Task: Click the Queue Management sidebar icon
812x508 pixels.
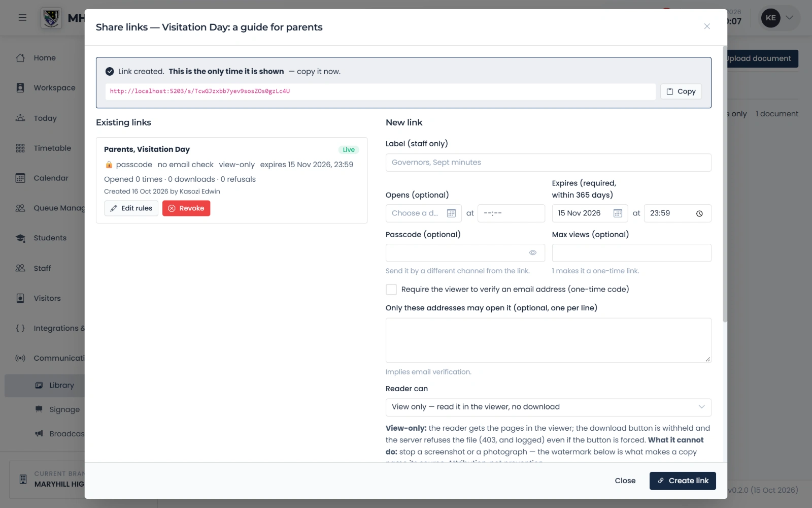Action: [20, 208]
